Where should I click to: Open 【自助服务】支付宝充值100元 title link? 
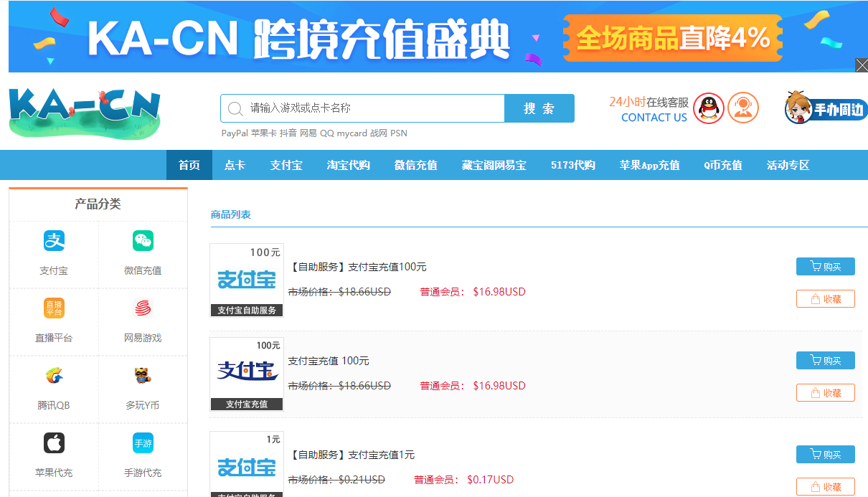pyautogui.click(x=357, y=267)
